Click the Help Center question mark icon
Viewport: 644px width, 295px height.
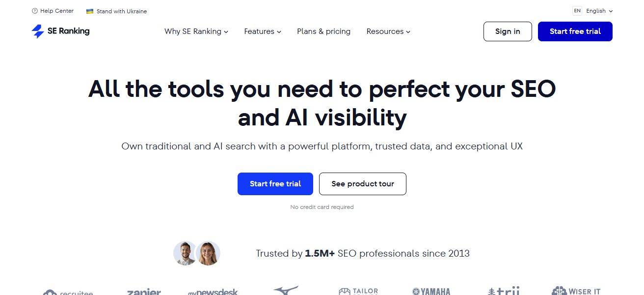click(35, 11)
